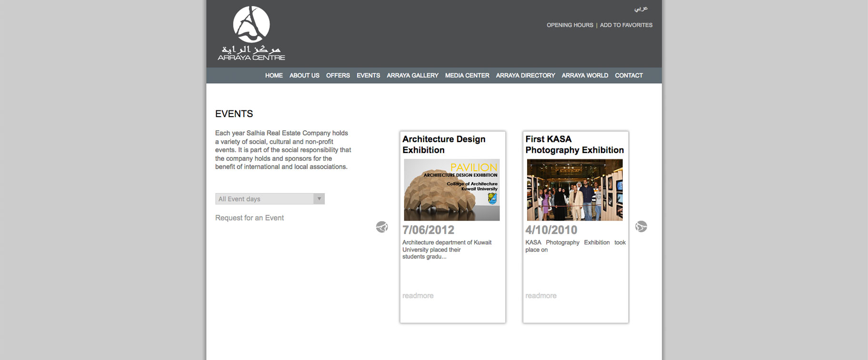Image resolution: width=868 pixels, height=360 pixels.
Task: Click the Pavilion exhibition thumbnail
Action: point(452,190)
